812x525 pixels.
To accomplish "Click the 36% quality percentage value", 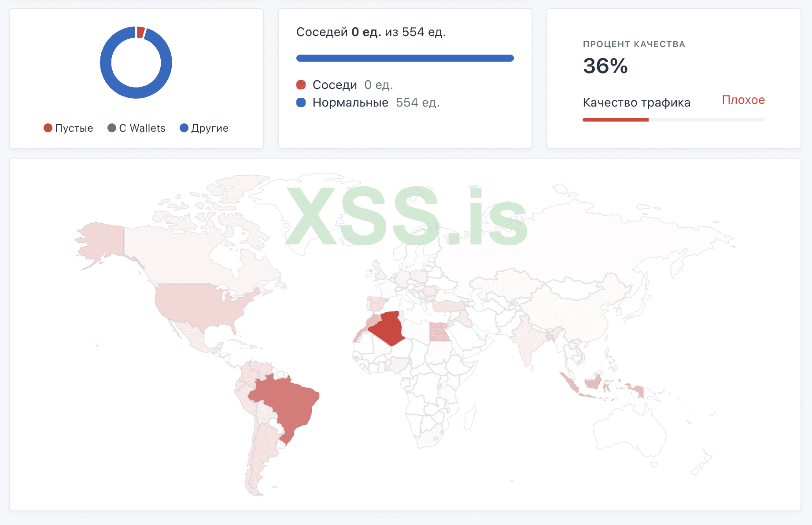I will [x=605, y=66].
